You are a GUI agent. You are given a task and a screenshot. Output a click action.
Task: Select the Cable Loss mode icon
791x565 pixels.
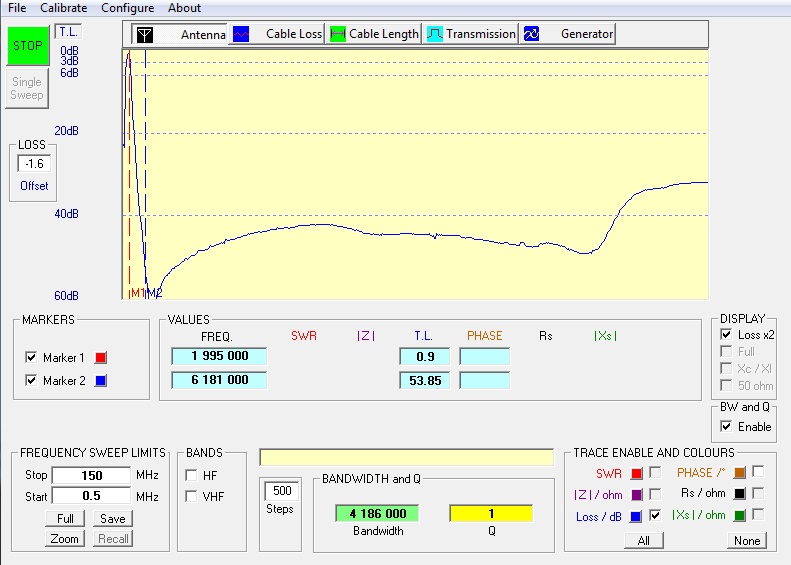pyautogui.click(x=241, y=34)
